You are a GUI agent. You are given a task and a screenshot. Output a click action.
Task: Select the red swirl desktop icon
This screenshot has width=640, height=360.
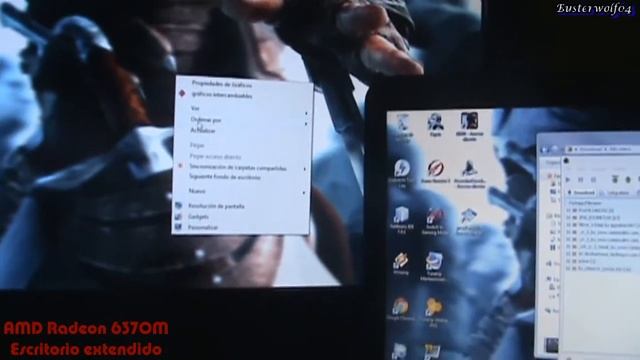(435, 171)
